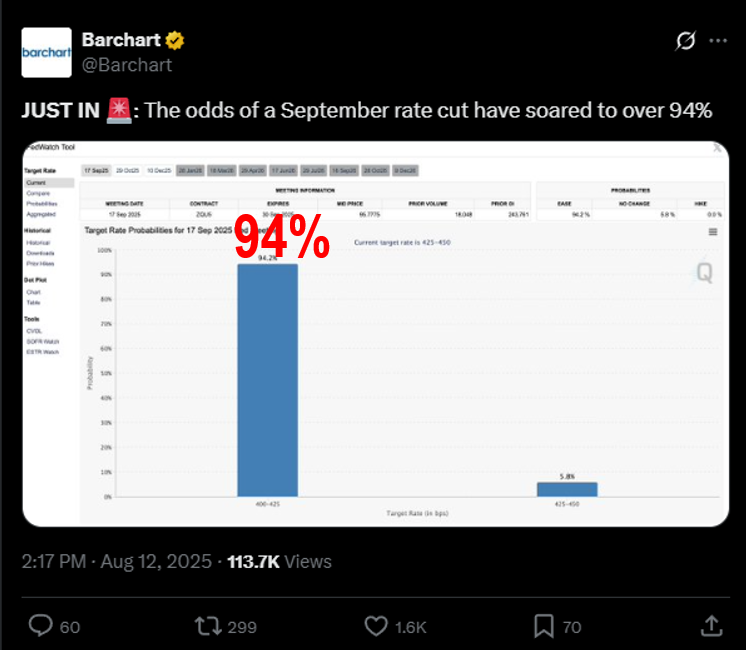Select the 17 Sep25 meeting tab
This screenshot has width=746, height=650.
[95, 171]
